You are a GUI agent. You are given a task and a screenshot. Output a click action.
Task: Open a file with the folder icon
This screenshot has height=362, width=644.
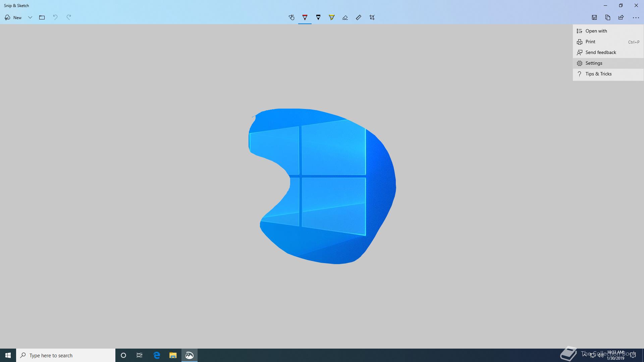[x=42, y=17]
